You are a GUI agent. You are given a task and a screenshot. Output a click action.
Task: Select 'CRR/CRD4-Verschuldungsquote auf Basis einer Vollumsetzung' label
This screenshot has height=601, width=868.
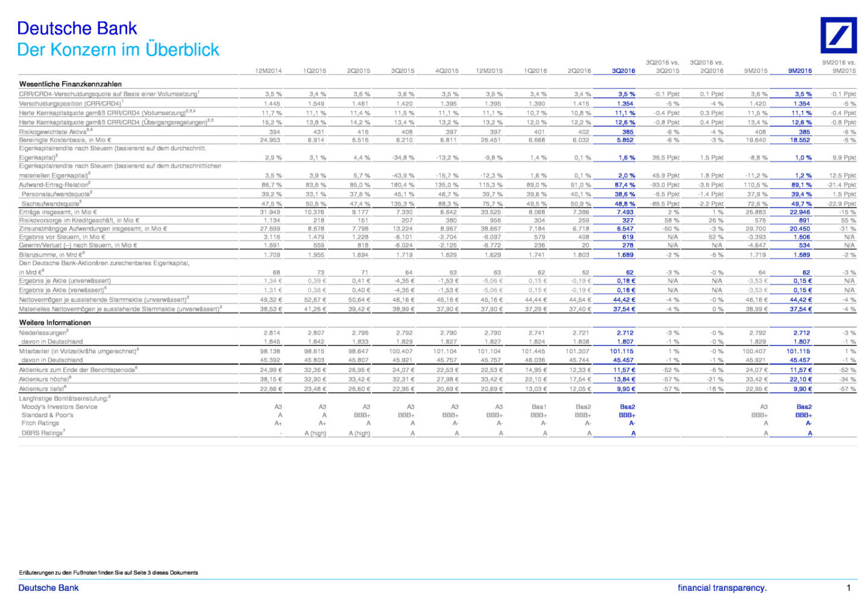109,94
